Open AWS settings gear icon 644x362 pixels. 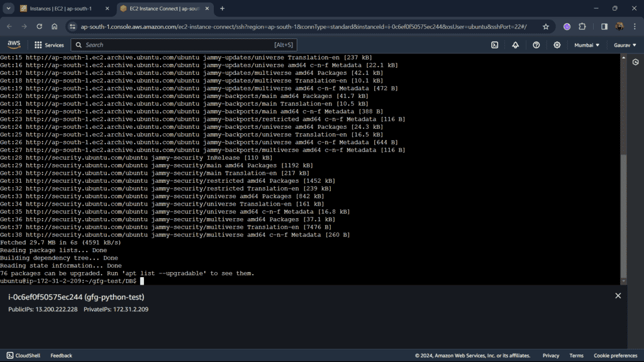pos(557,45)
